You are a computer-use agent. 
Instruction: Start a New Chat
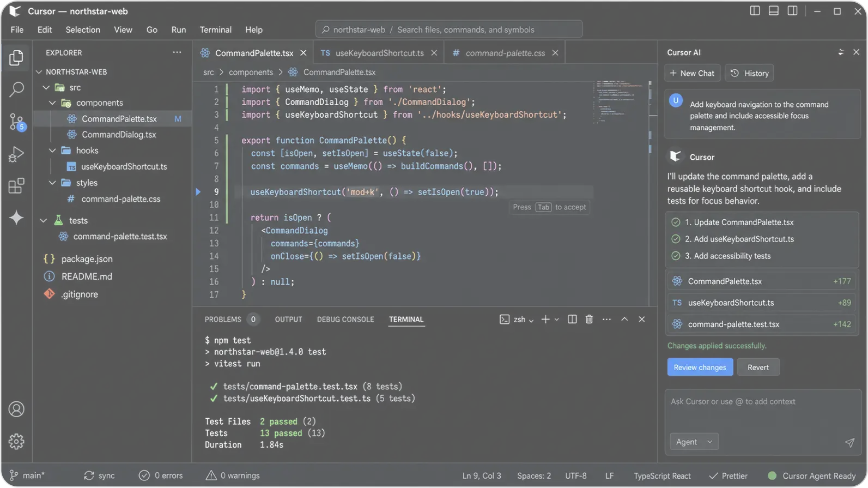pyautogui.click(x=692, y=73)
